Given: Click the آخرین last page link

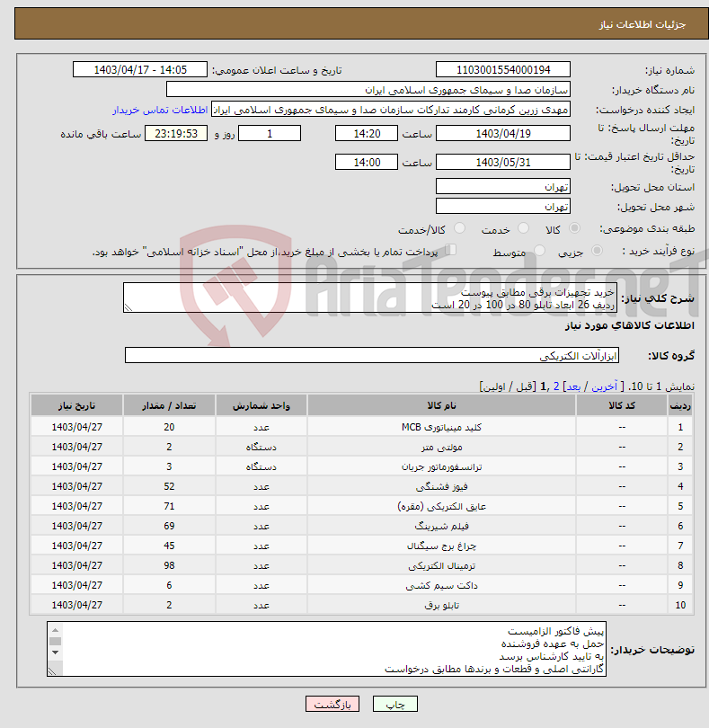Looking at the screenshot, I should click(x=604, y=386).
